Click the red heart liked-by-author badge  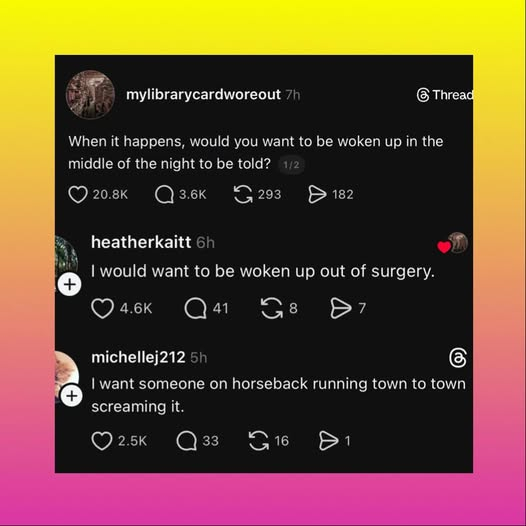point(444,247)
